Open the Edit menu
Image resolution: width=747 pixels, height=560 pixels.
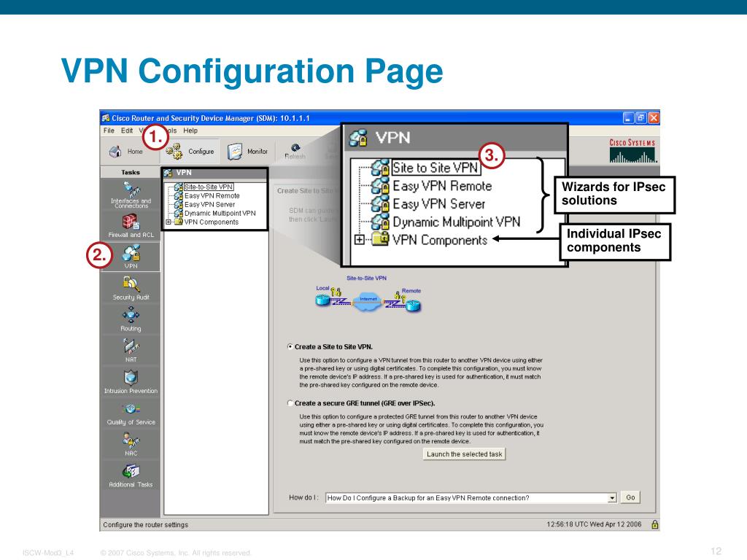127,131
